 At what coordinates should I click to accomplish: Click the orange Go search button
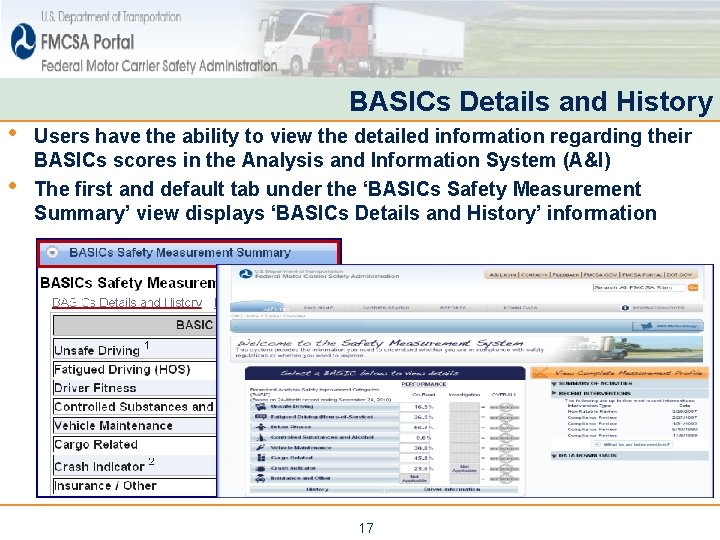click(693, 287)
